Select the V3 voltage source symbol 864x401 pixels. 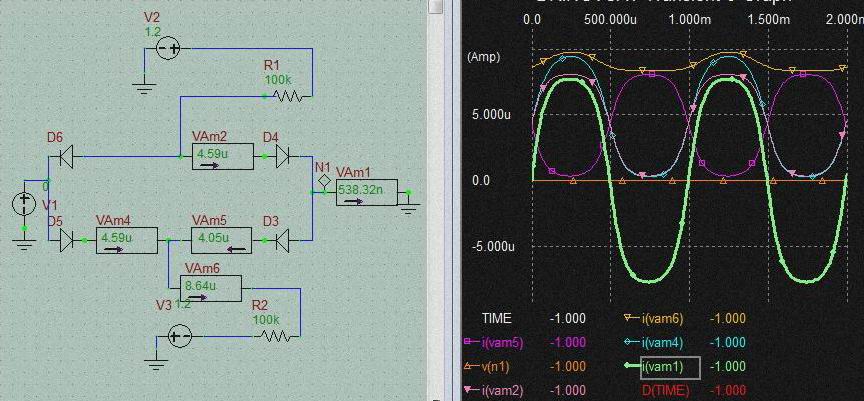[x=180, y=336]
